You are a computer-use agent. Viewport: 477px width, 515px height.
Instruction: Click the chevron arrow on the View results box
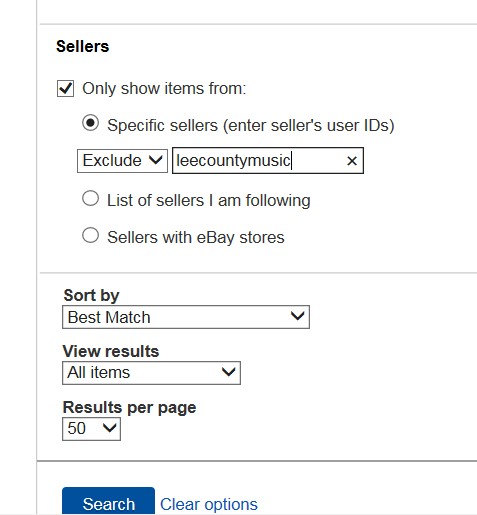[x=229, y=371]
